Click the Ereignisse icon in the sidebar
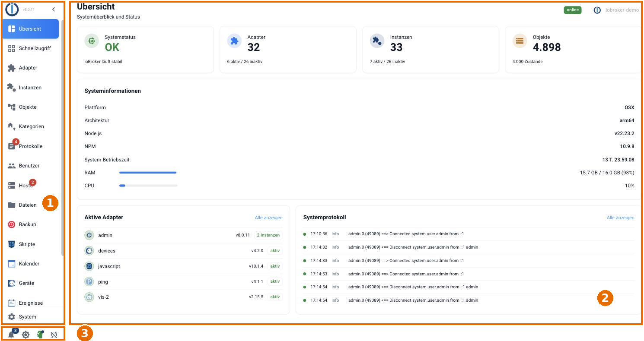Screen dimensions: 644x341 tap(12, 303)
